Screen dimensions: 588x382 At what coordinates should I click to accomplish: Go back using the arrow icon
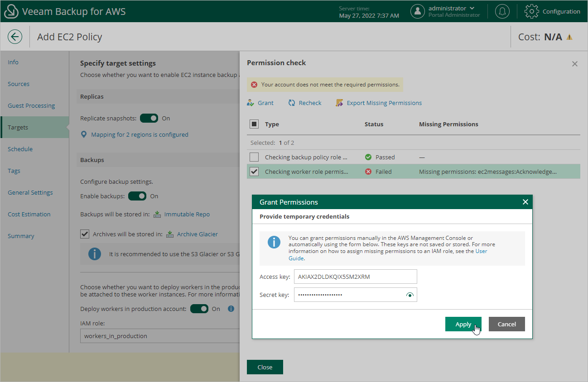tap(15, 37)
